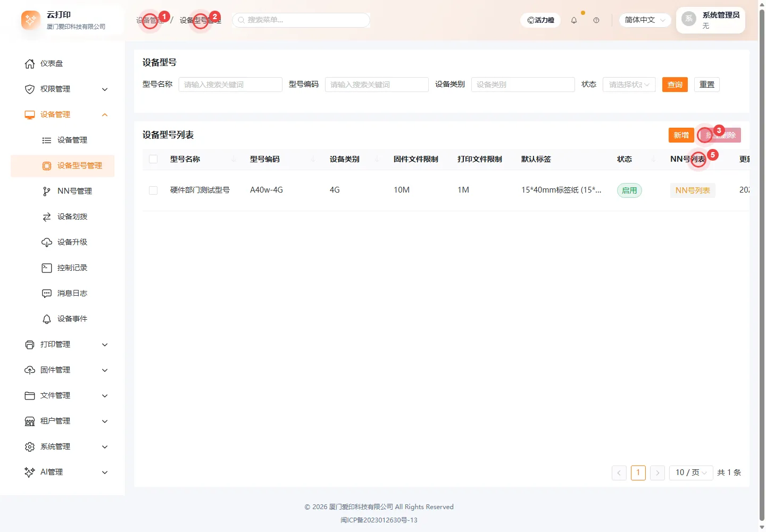Viewport: 766px width, 532px height.
Task: Click the 打印管理 printer icon
Action: (30, 345)
